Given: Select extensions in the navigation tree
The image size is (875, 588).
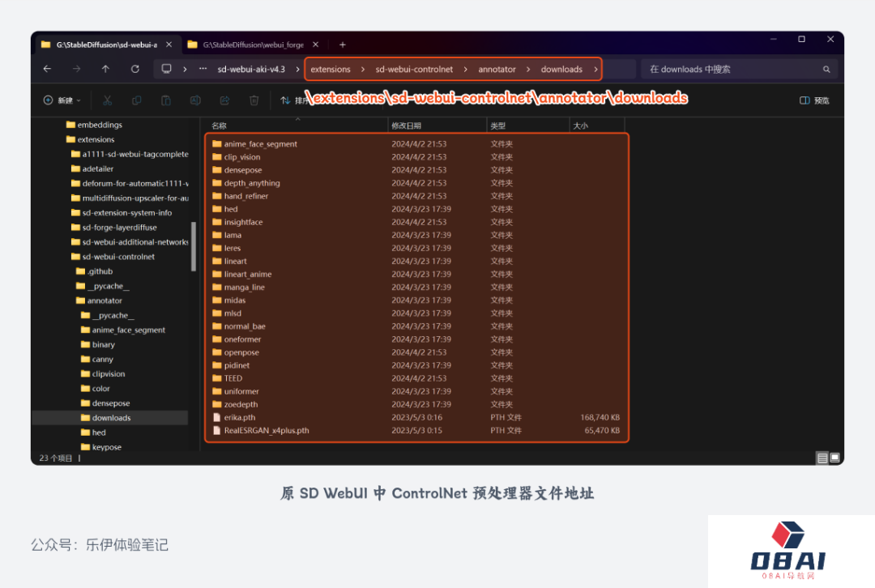Looking at the screenshot, I should (x=90, y=139).
